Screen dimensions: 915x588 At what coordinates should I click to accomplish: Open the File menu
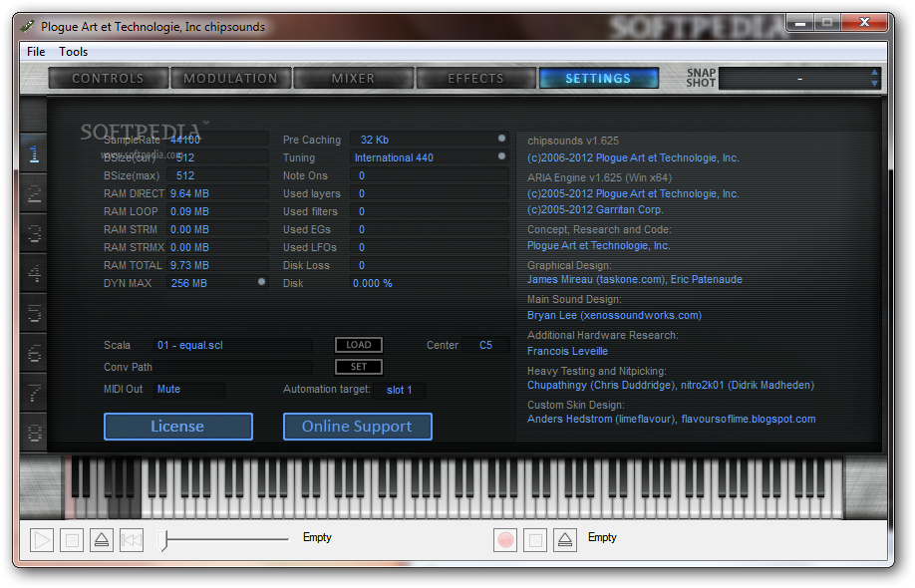coord(36,52)
